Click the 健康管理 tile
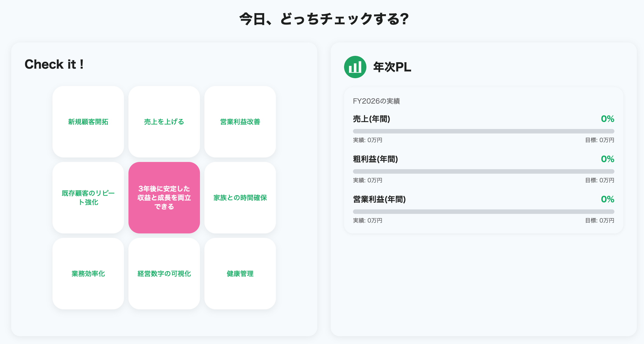Screen dimensions: 644x344 [x=240, y=274]
